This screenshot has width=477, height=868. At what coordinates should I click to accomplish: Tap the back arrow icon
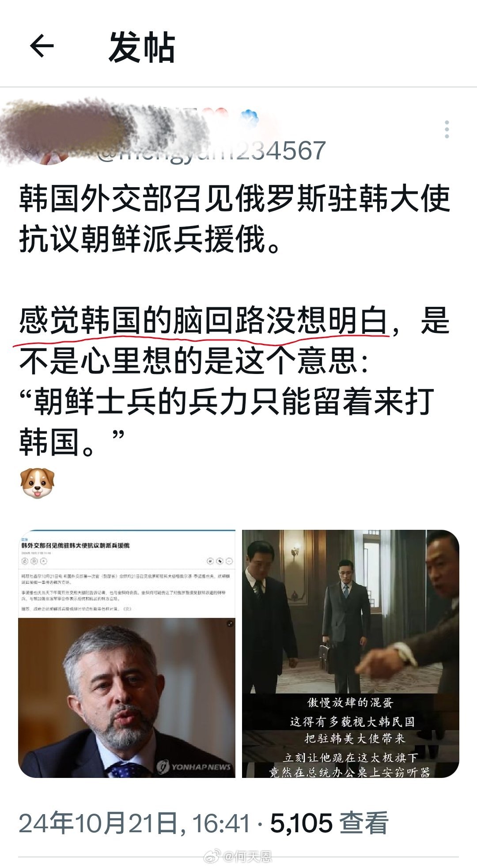(x=42, y=46)
